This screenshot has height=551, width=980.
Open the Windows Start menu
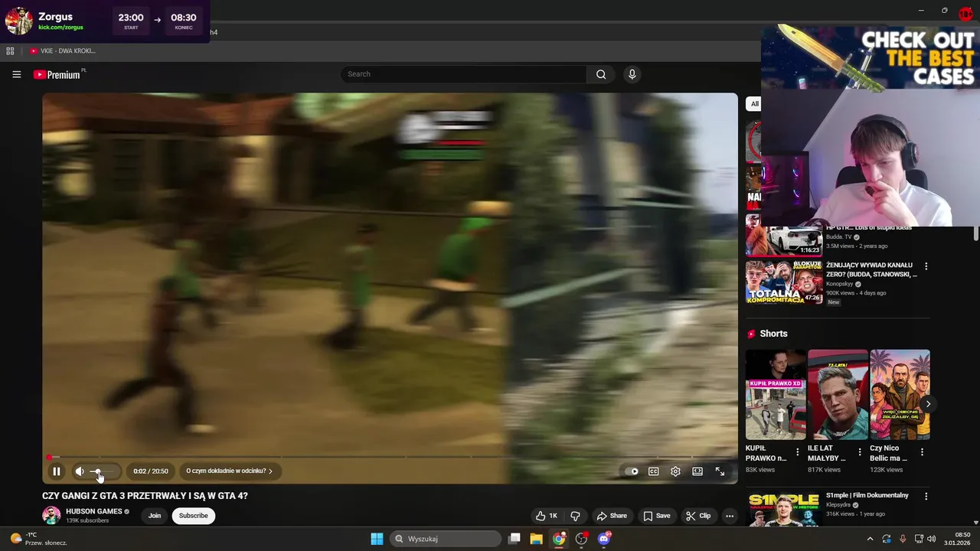pos(377,539)
